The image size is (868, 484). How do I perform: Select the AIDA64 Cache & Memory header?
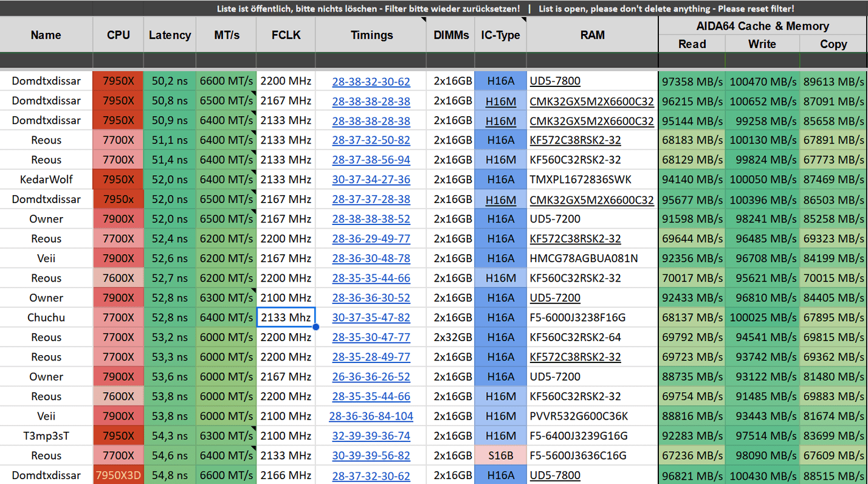(x=762, y=26)
